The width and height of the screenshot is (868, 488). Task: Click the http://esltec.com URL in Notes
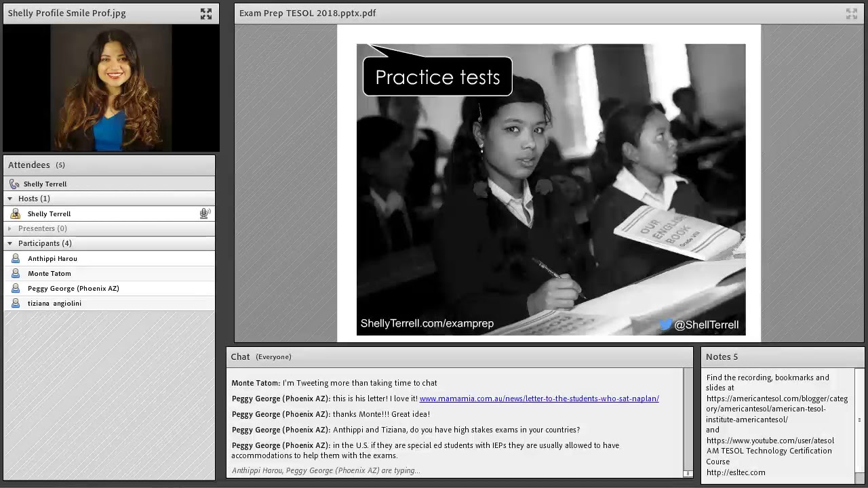736,472
